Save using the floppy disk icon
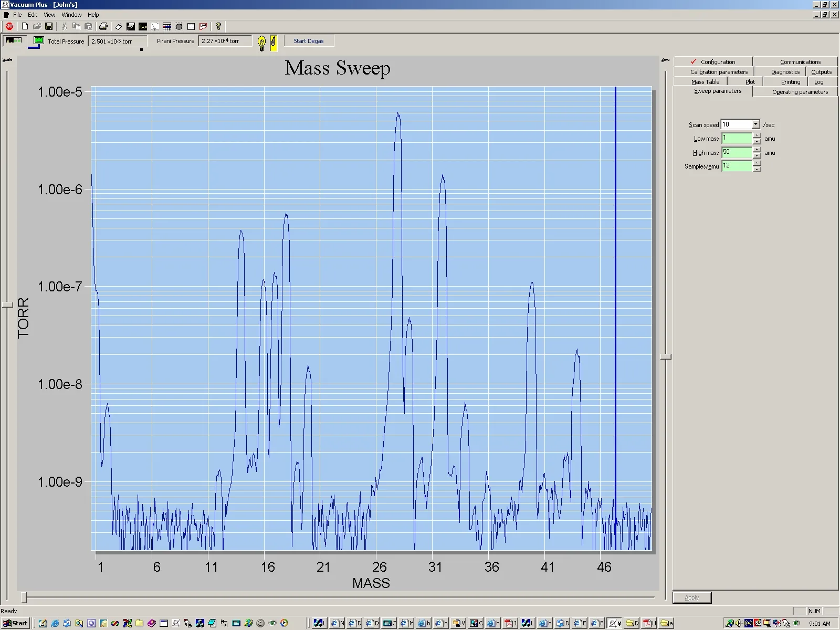Viewport: 840px width, 630px height. coord(49,26)
